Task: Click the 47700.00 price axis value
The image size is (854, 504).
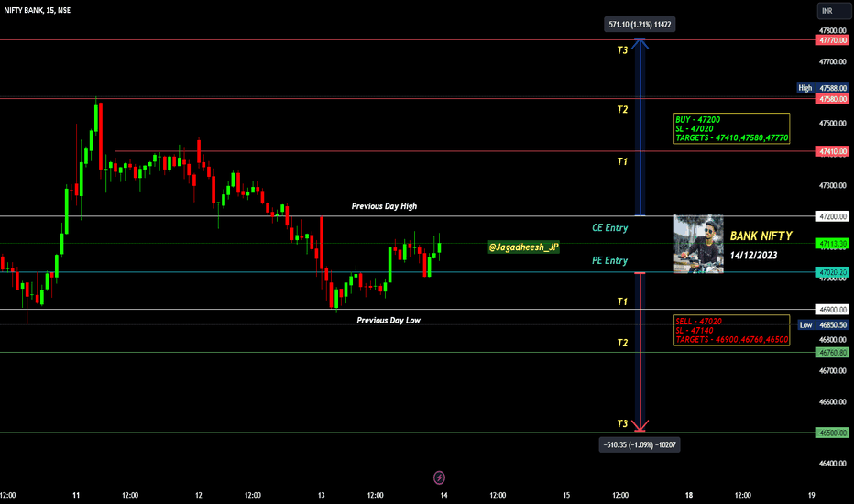Action: pyautogui.click(x=833, y=61)
